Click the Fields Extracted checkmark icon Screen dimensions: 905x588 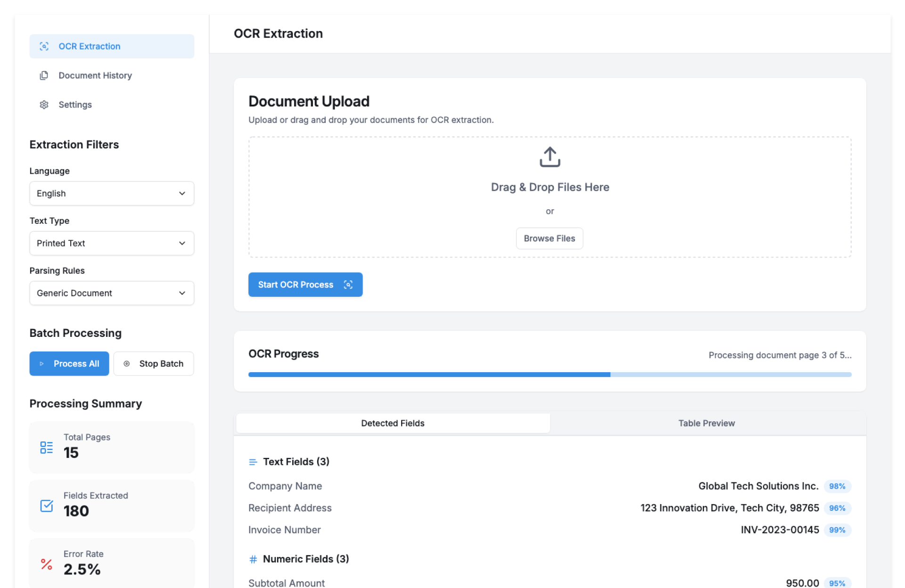pos(46,506)
